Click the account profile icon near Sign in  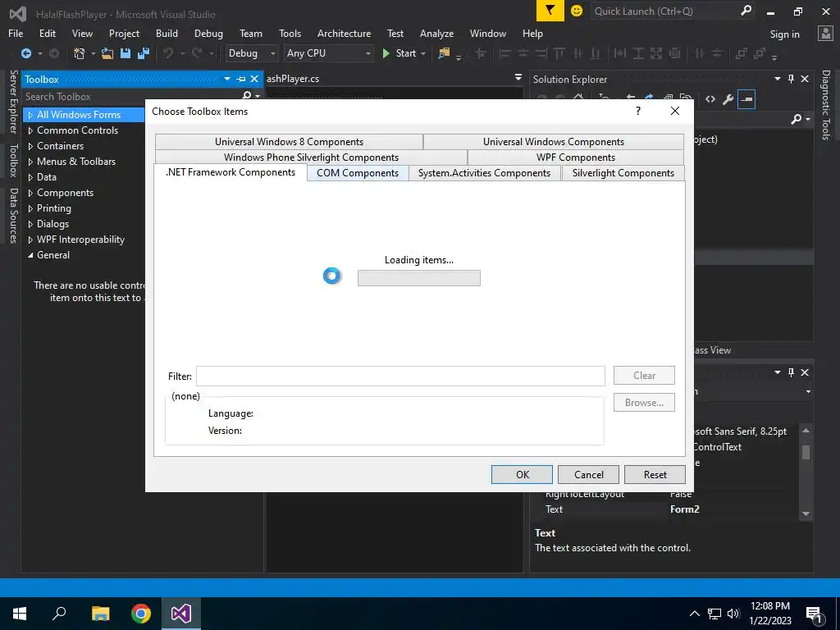pos(825,33)
